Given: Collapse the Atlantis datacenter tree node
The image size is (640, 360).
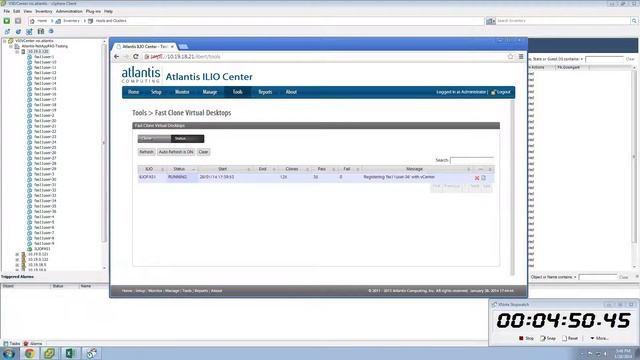Looking at the screenshot, I should click(x=11, y=46).
